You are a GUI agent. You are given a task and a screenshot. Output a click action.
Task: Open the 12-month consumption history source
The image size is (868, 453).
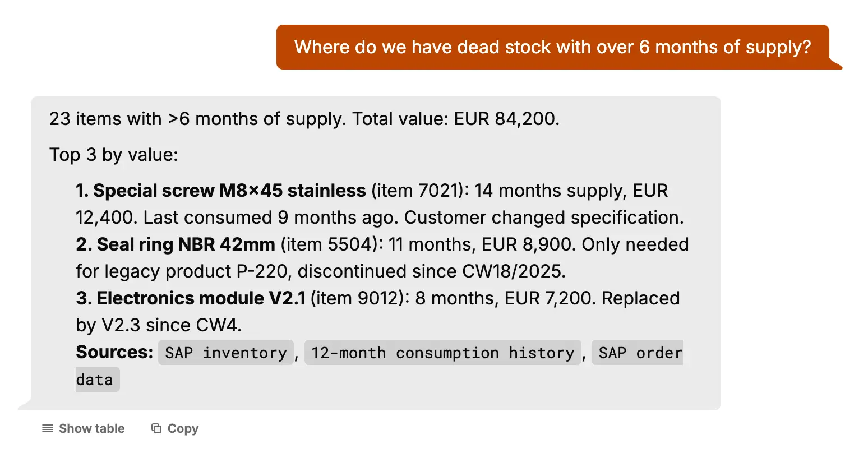442,353
